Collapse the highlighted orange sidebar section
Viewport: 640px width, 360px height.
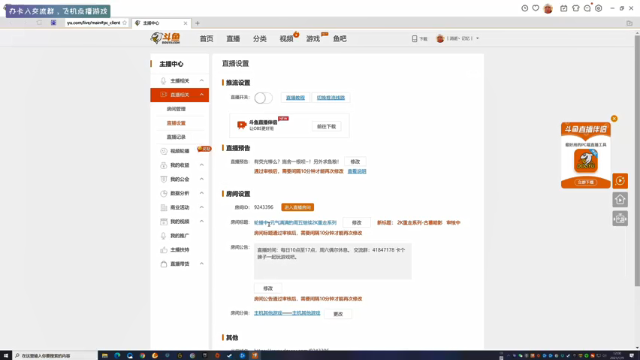pyautogui.click(x=202, y=95)
